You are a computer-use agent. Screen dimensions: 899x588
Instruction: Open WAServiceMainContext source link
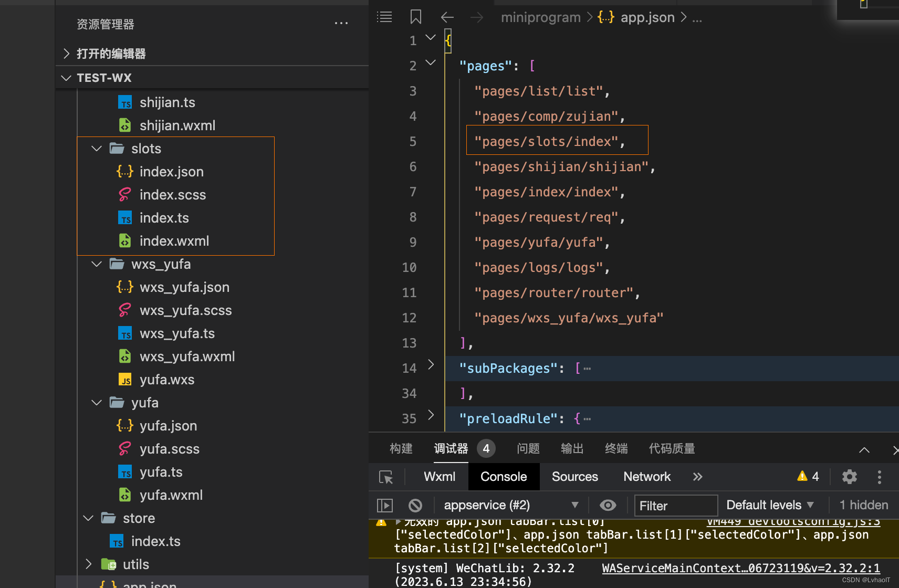(741, 568)
